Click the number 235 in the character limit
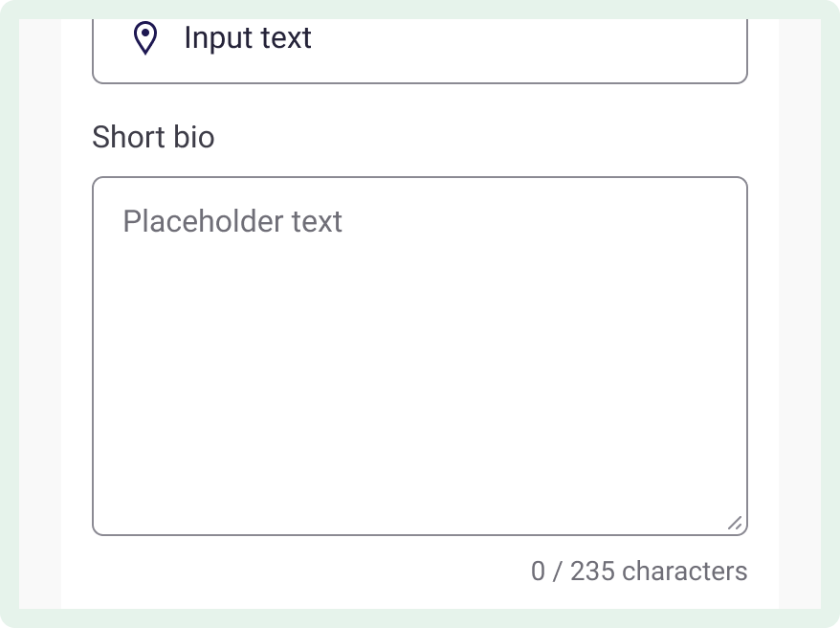The image size is (840, 628). [x=592, y=572]
